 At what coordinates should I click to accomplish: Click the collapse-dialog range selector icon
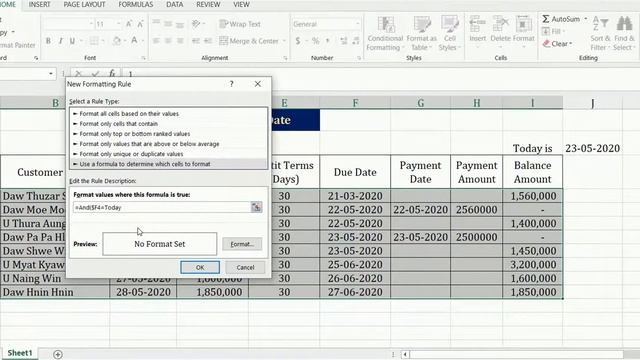(x=256, y=207)
